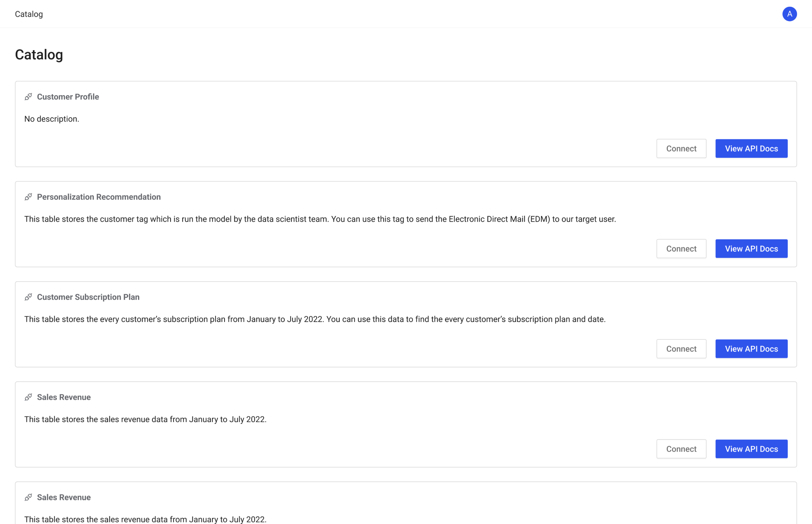812x524 pixels.
Task: Connect to Personalization Recommendation
Action: pyautogui.click(x=681, y=248)
